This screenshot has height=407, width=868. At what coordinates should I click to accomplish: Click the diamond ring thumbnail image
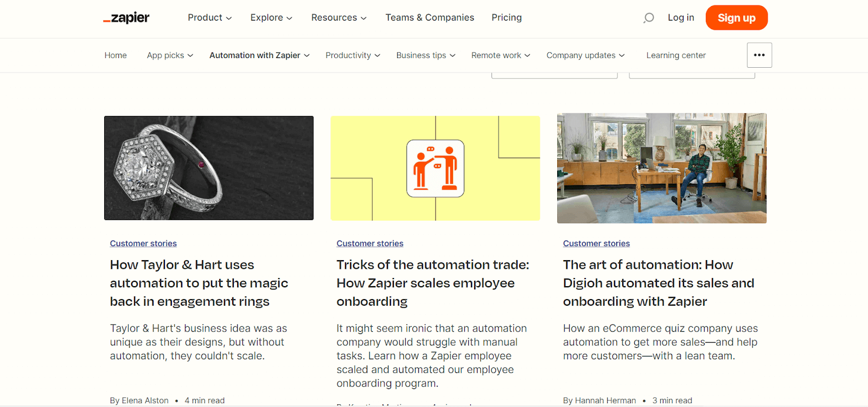tap(209, 168)
